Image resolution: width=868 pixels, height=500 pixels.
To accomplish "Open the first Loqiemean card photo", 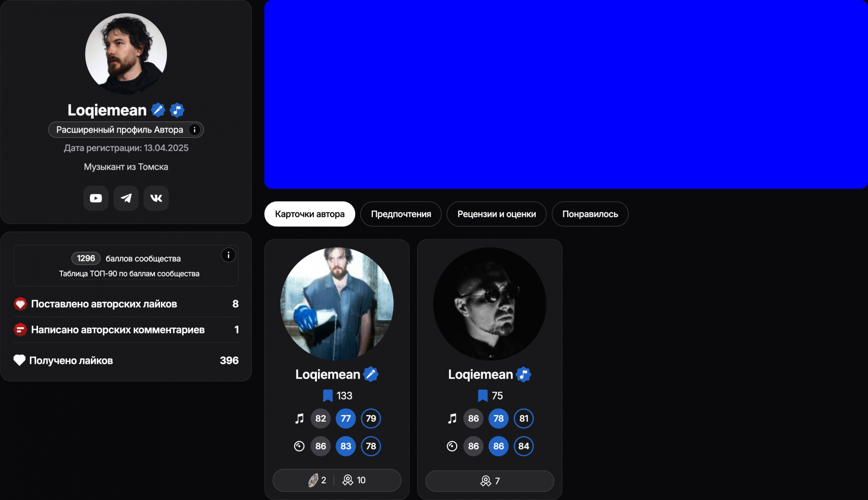I will (337, 304).
